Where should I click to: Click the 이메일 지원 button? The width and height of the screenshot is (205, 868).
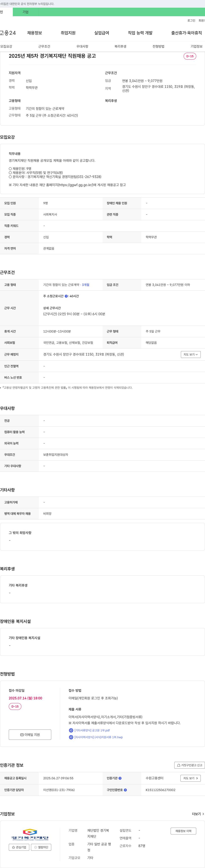coord(30,735)
